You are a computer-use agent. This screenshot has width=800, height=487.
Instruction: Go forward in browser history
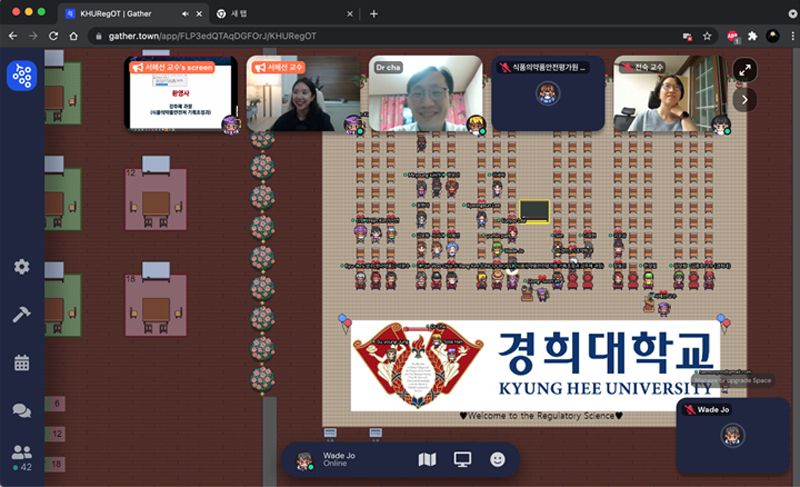click(x=33, y=36)
